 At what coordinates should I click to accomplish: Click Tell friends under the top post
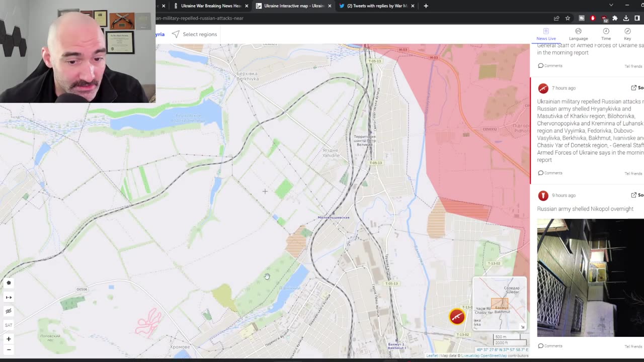coord(633,66)
